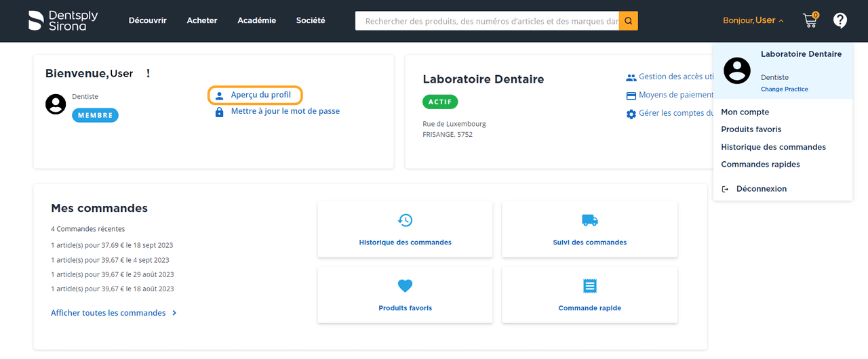Click the truck icon for Suivi des commandes
The image size is (868, 359).
point(589,220)
